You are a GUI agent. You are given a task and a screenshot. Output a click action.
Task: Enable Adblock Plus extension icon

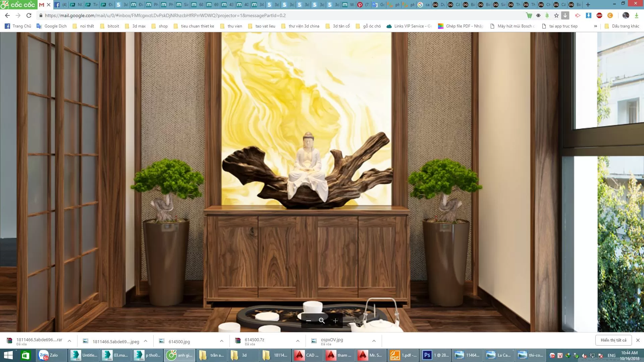pos(600,15)
